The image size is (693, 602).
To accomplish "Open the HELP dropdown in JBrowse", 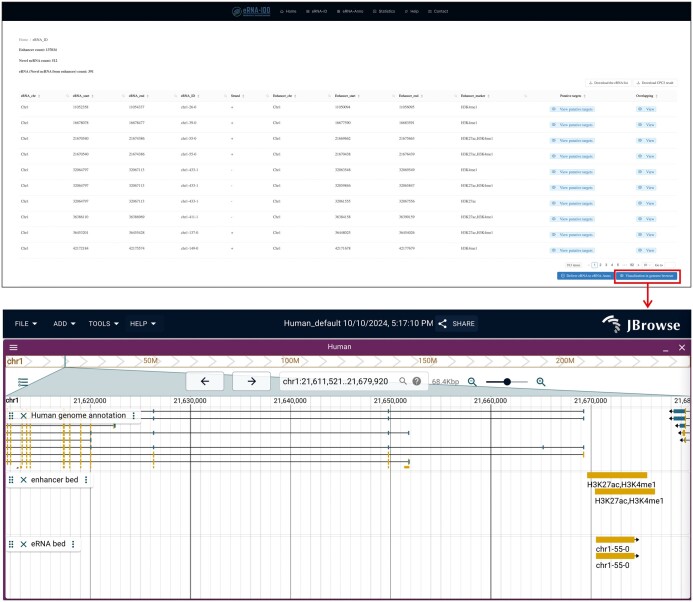I will [x=143, y=324].
